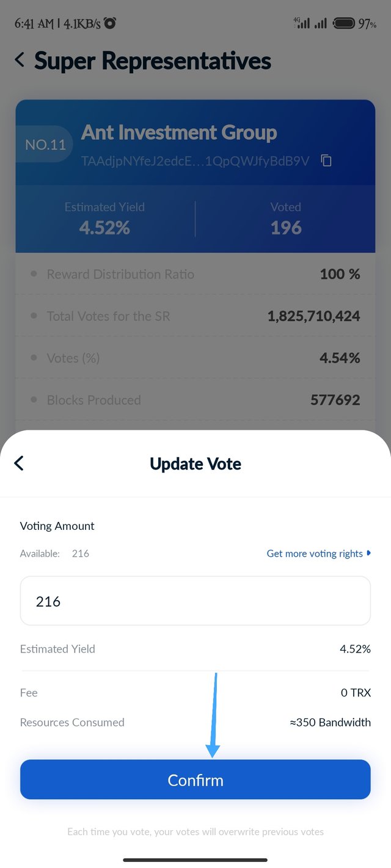The width and height of the screenshot is (391, 868).
Task: Tap the back arrow beside Super Representatives
Action: click(x=20, y=60)
